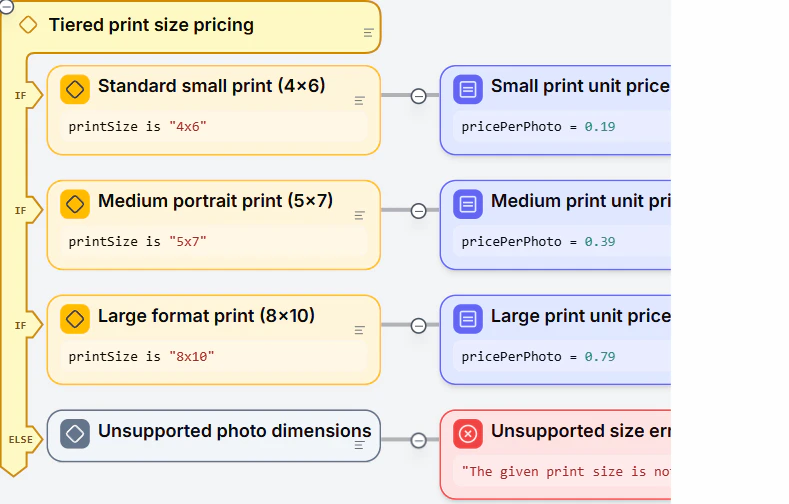Select the Small print unit price title
Image resolution: width=789 pixels, height=504 pixels.
(x=581, y=86)
